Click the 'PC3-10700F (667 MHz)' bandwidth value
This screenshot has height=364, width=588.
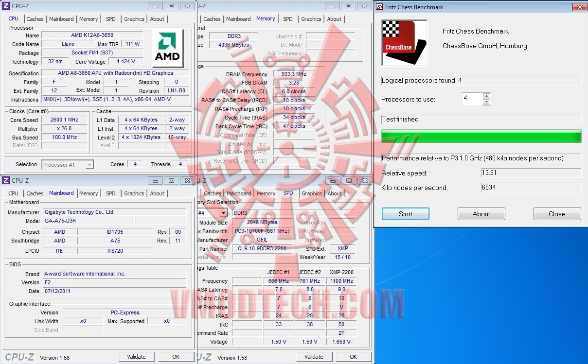point(262,231)
